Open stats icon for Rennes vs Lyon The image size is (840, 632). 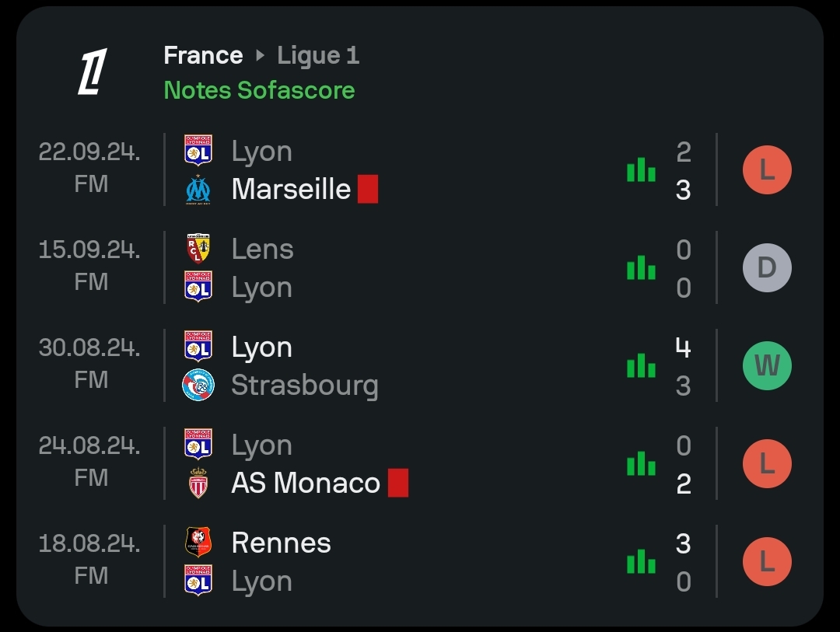coord(641,562)
